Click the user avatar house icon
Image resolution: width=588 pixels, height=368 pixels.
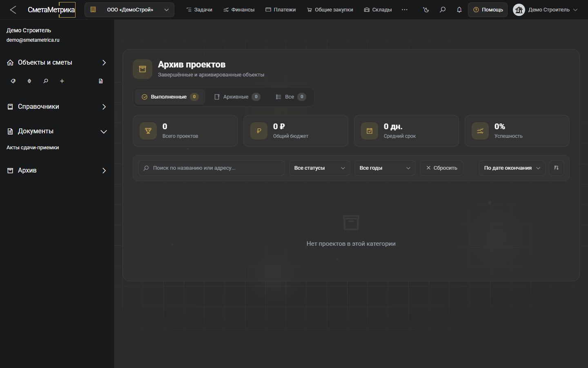pos(519,10)
